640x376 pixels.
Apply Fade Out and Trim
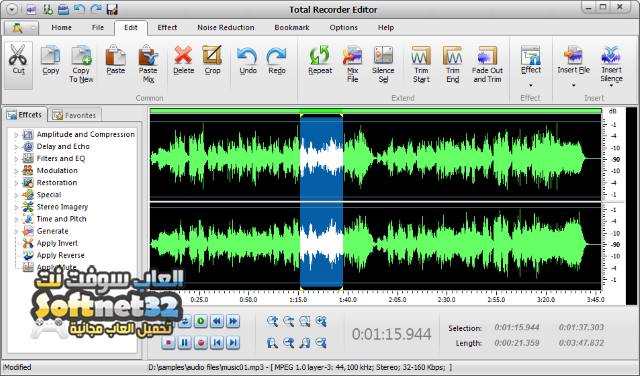[x=487, y=65]
